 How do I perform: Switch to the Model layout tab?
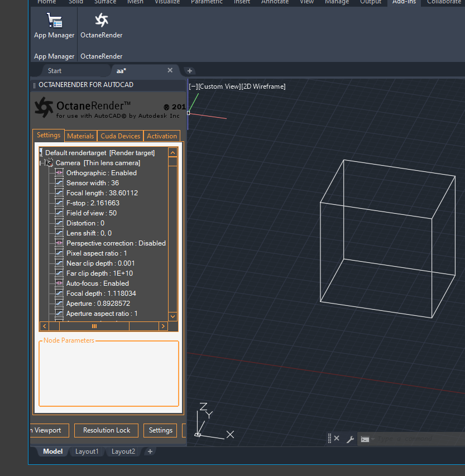point(53,451)
